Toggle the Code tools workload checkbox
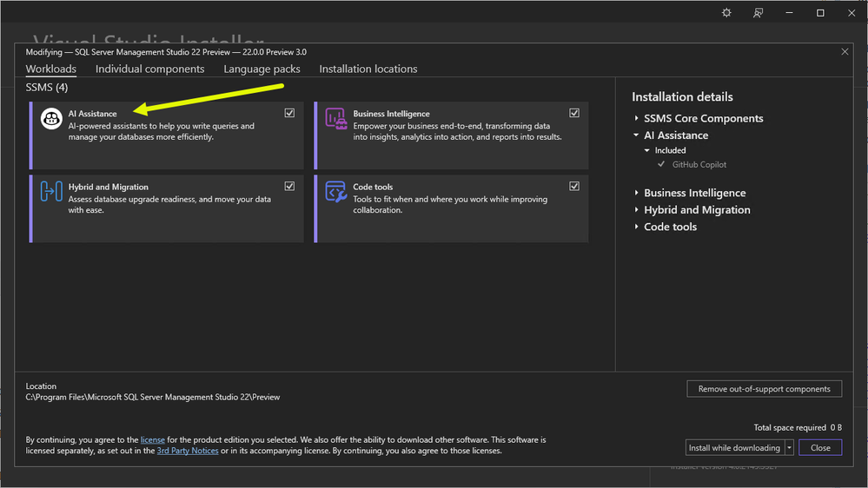Viewport: 868px width, 488px height. [x=574, y=186]
